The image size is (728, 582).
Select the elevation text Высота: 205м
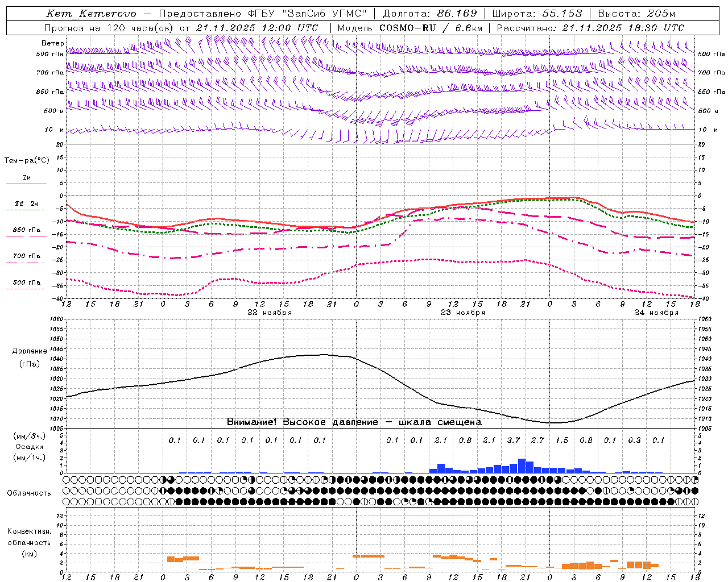click(x=636, y=14)
